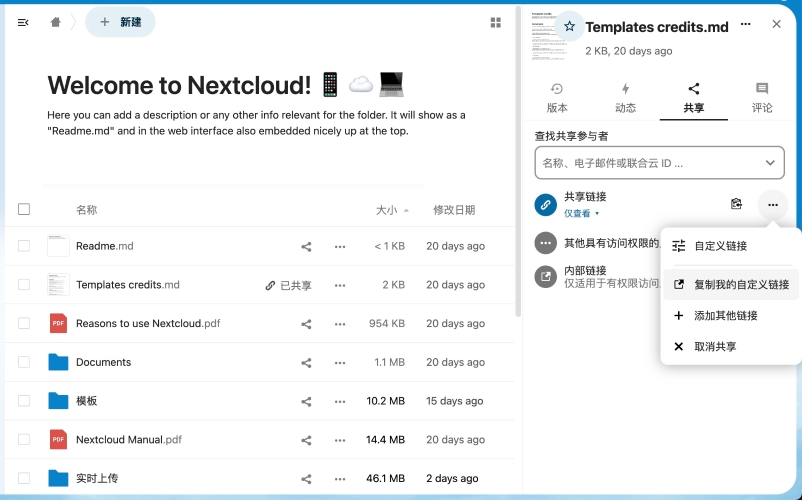Expand the share participant search dropdown
This screenshot has width=802, height=500.
769,162
